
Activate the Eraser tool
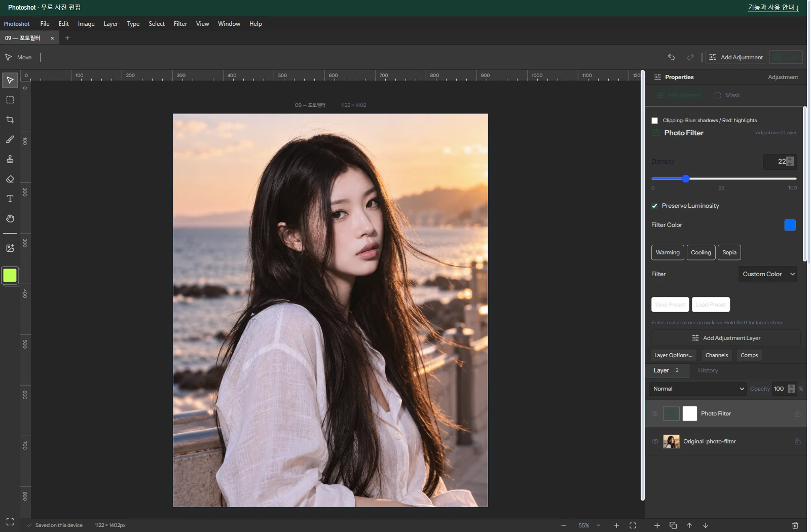(10, 179)
